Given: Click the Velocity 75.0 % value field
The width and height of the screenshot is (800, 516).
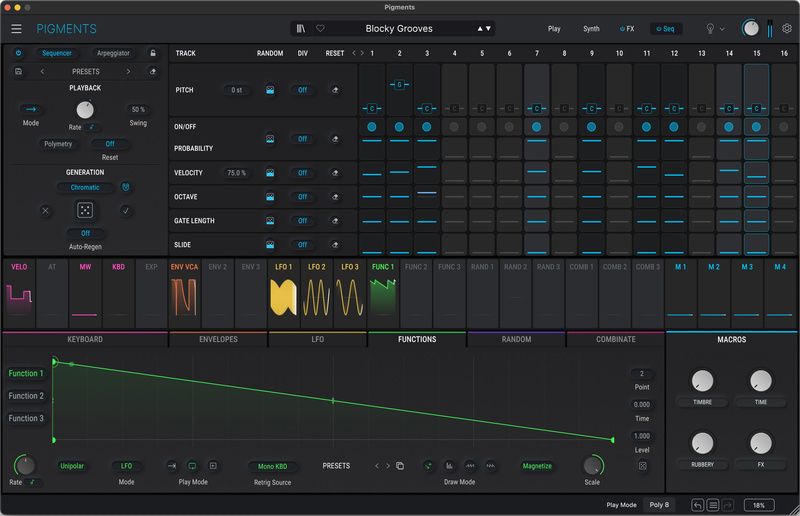Looking at the screenshot, I should (236, 173).
